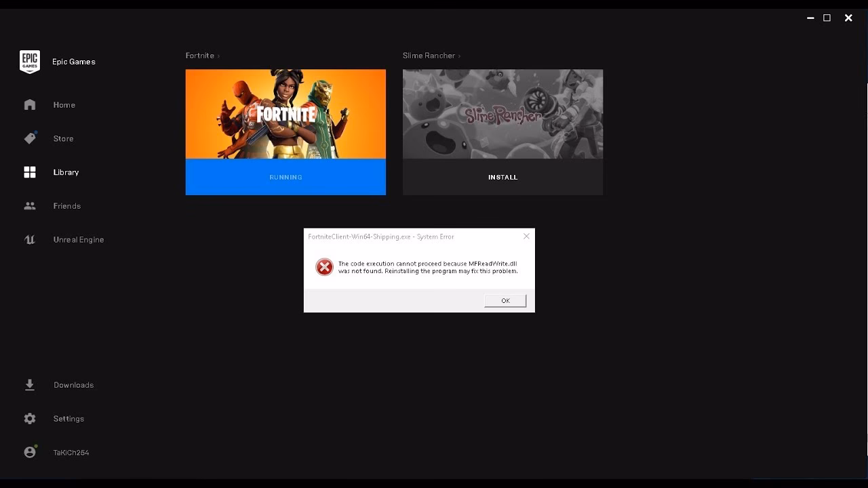Select Library in the sidebar

click(66, 172)
